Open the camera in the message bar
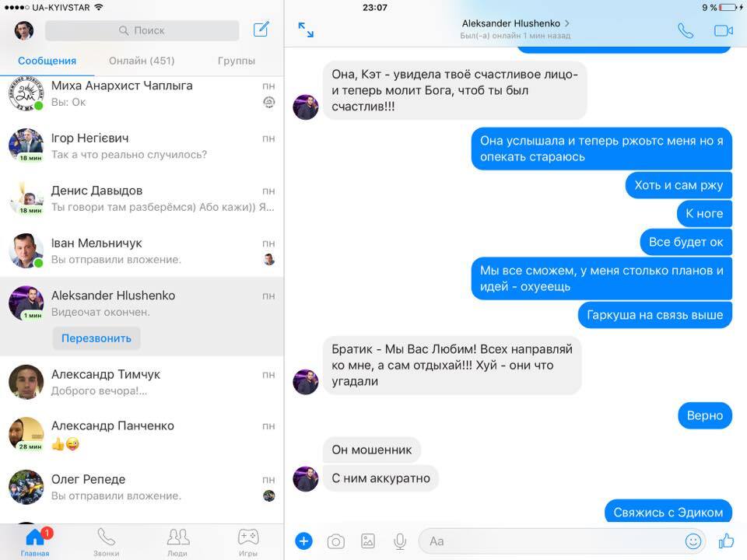 point(335,541)
